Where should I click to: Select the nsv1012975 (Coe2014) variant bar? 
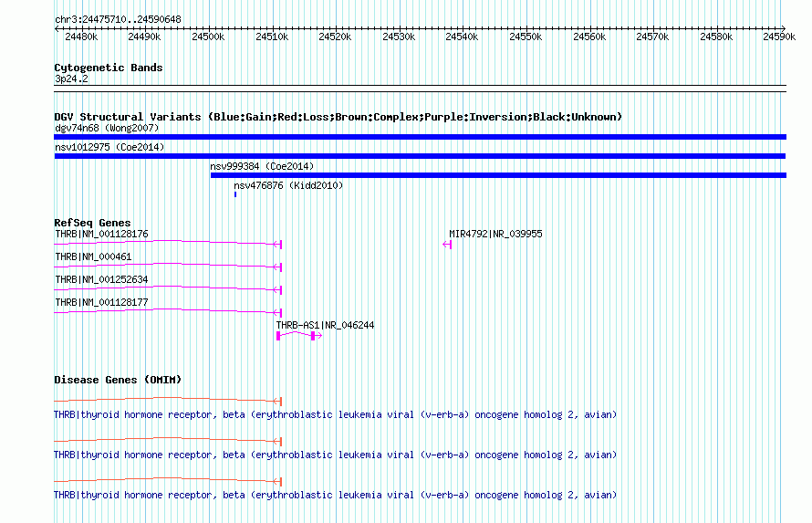pos(420,156)
